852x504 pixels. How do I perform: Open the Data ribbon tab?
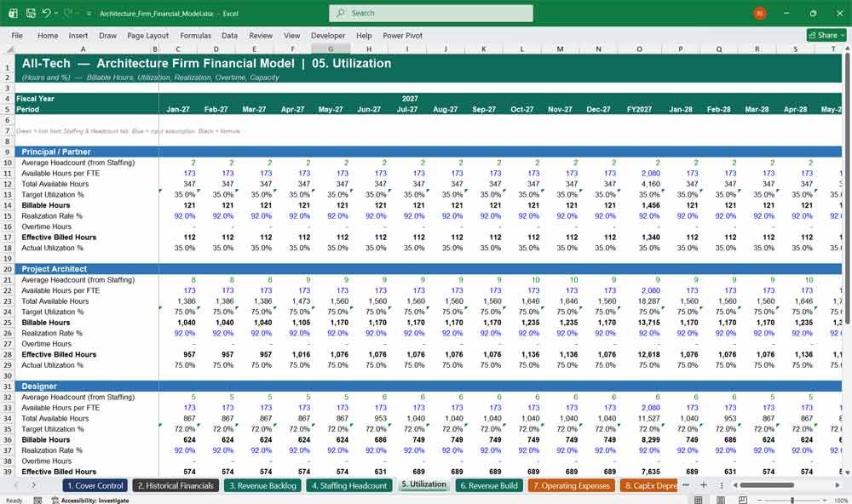coord(229,35)
